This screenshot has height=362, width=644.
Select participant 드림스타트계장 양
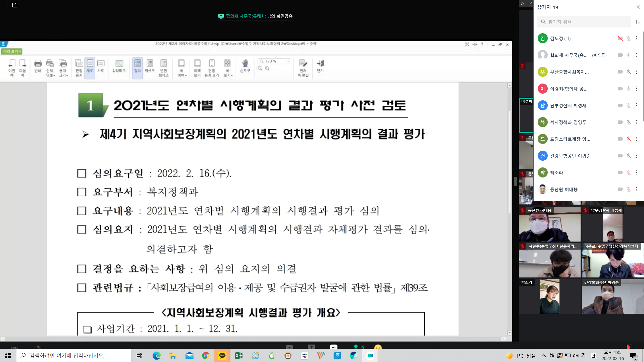coord(589,139)
